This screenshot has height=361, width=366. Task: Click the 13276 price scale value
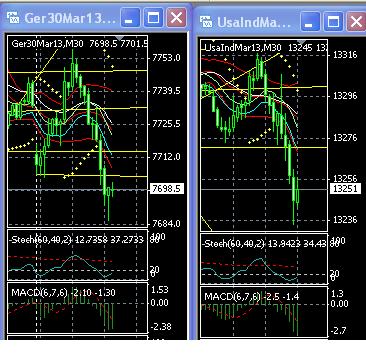345,138
